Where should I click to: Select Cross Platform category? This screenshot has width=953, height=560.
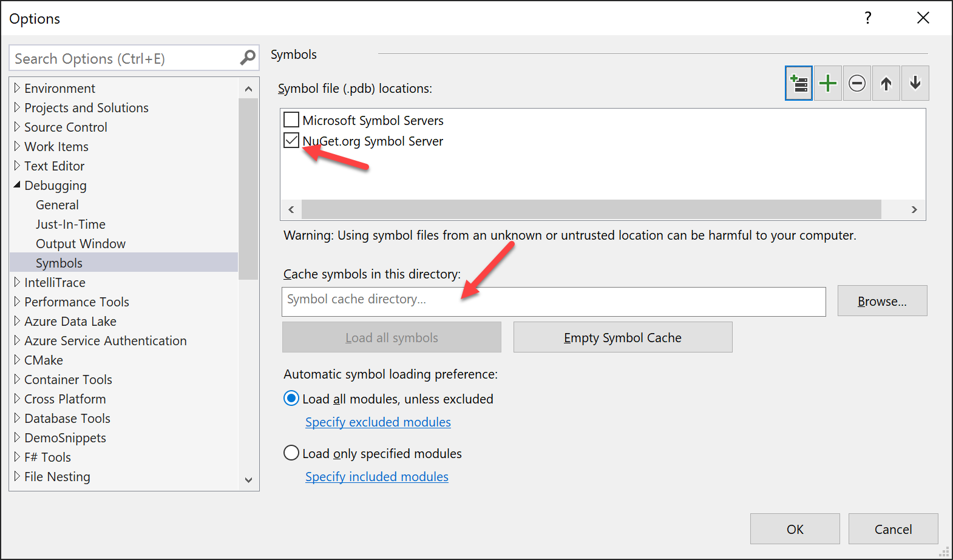pyautogui.click(x=65, y=399)
